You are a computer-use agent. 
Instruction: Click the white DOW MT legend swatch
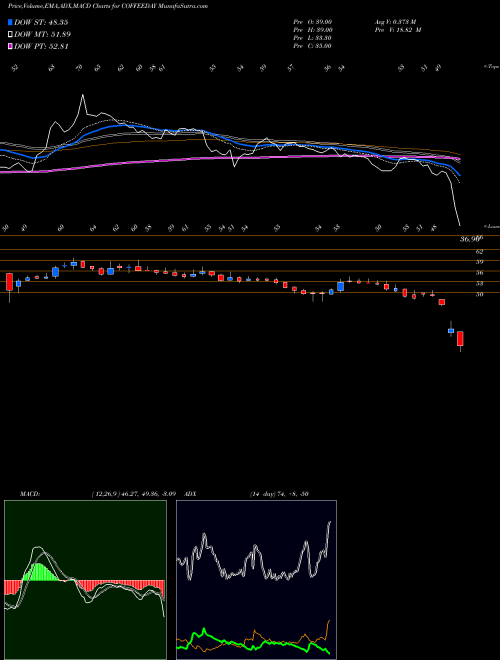pyautogui.click(x=11, y=35)
